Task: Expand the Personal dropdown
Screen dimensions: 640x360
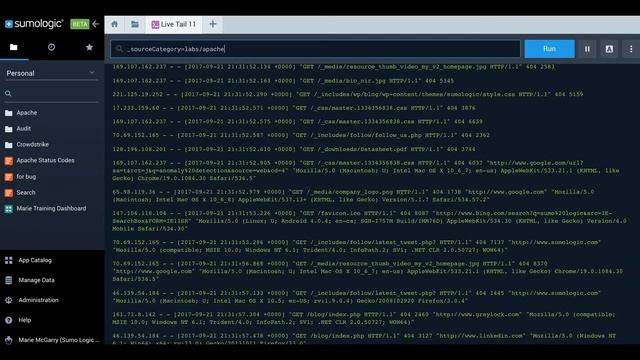Action: (x=51, y=73)
